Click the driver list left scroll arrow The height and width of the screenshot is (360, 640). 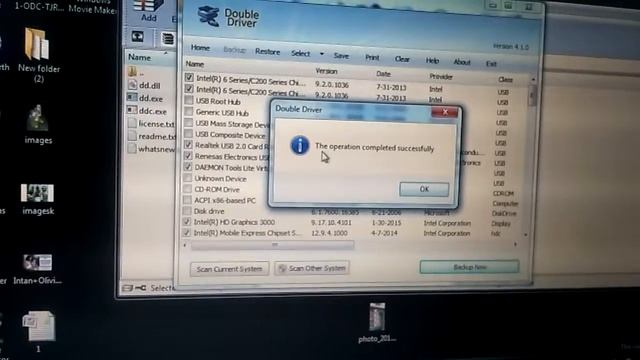[185, 245]
